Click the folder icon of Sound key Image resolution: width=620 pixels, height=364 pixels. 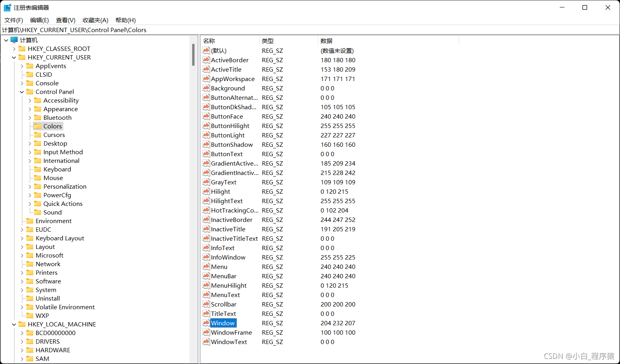coord(38,212)
